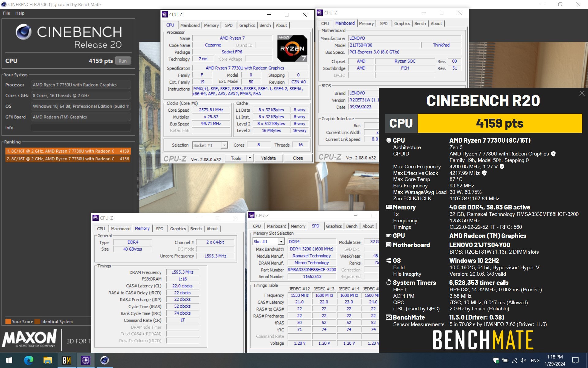
Task: Switch to the CPU-Z taskbar icon
Action: click(85, 360)
